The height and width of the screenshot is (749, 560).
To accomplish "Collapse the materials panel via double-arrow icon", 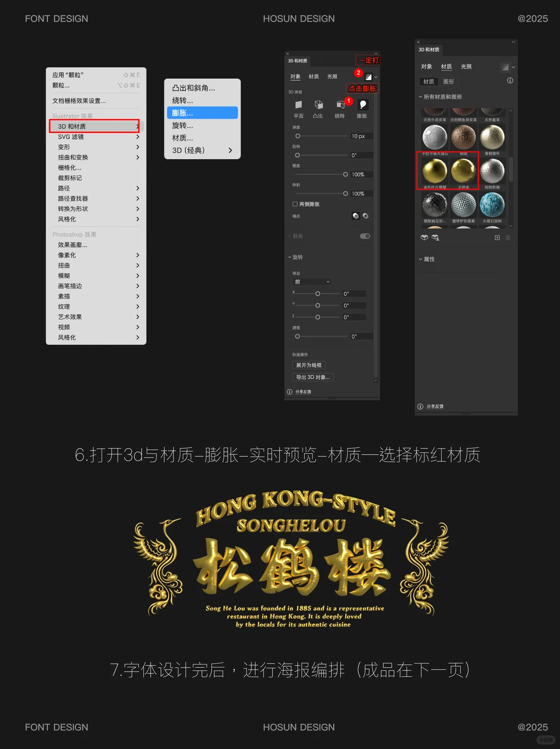I will [x=514, y=42].
